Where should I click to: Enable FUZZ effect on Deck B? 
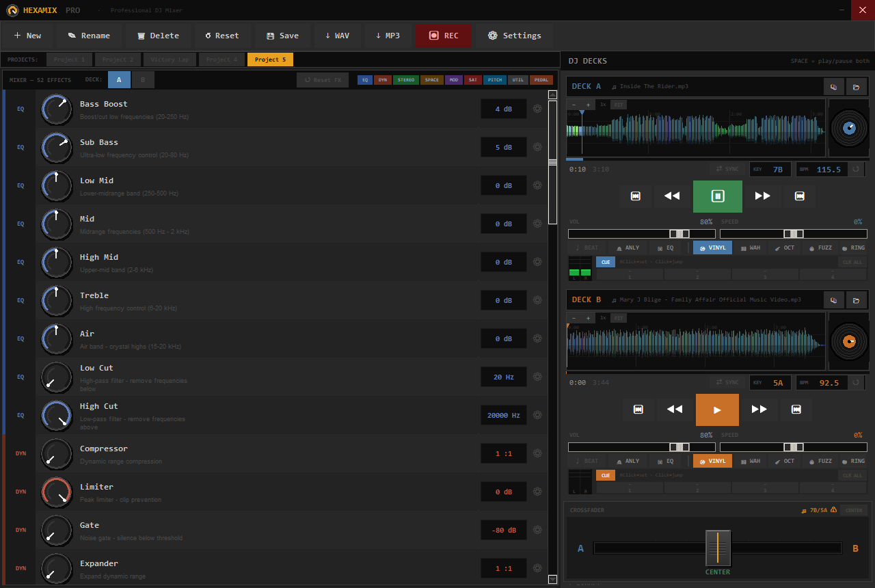click(820, 461)
